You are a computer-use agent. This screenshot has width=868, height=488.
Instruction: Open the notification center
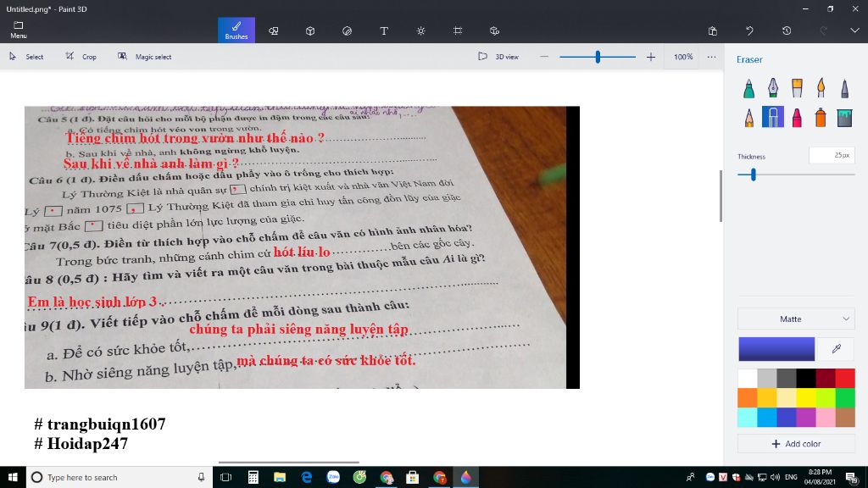(x=852, y=477)
